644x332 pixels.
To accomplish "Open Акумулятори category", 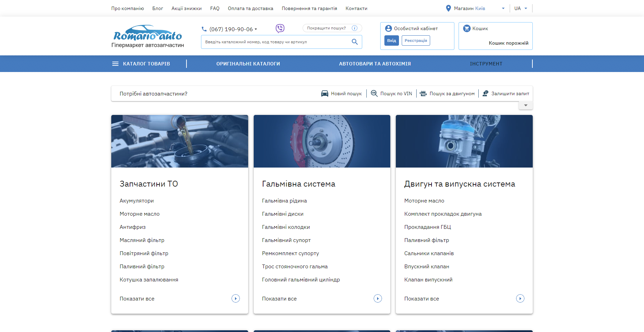I will 137,201.
